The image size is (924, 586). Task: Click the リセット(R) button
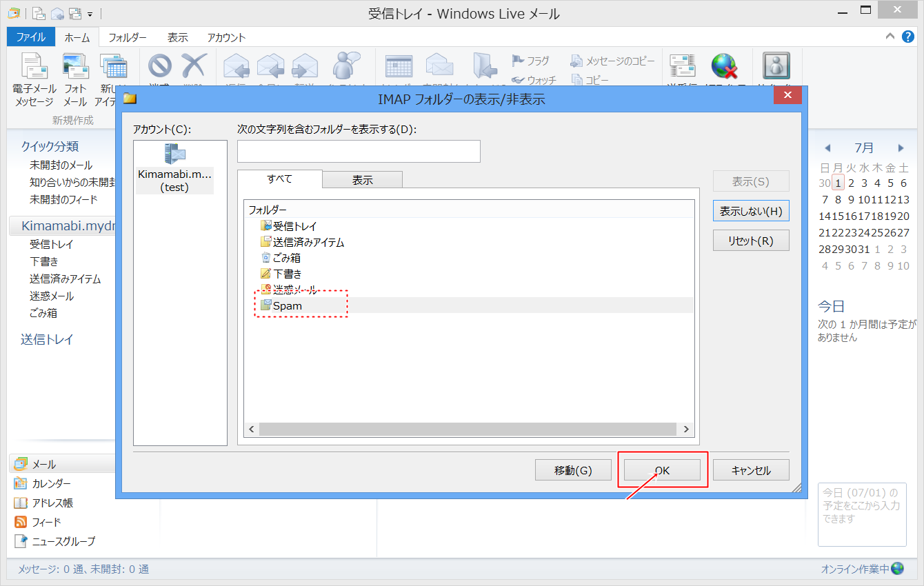click(751, 241)
